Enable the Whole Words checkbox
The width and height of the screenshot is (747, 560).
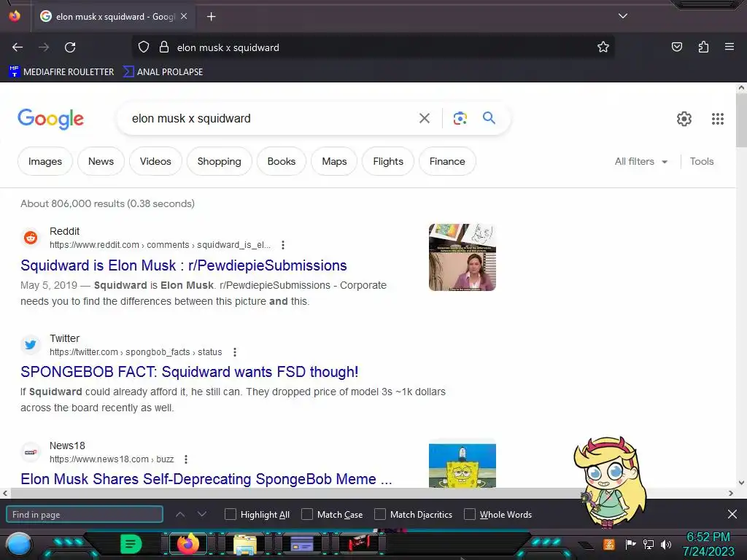tap(470, 514)
